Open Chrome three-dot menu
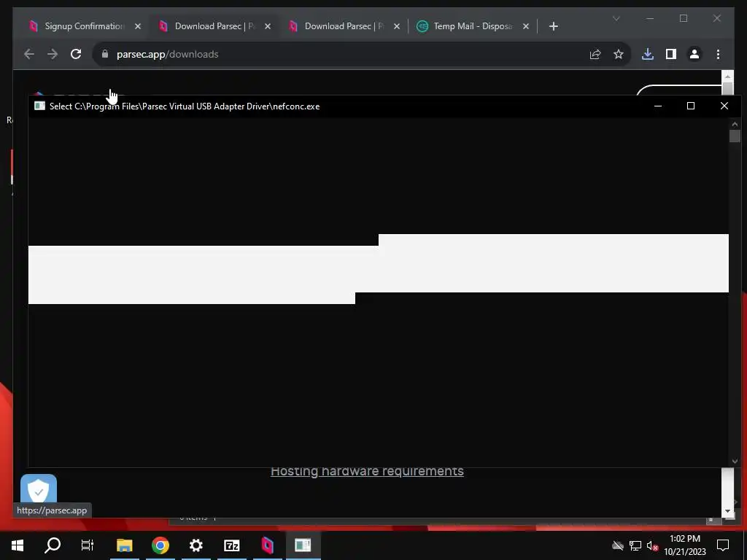This screenshot has height=560, width=747. tap(718, 54)
